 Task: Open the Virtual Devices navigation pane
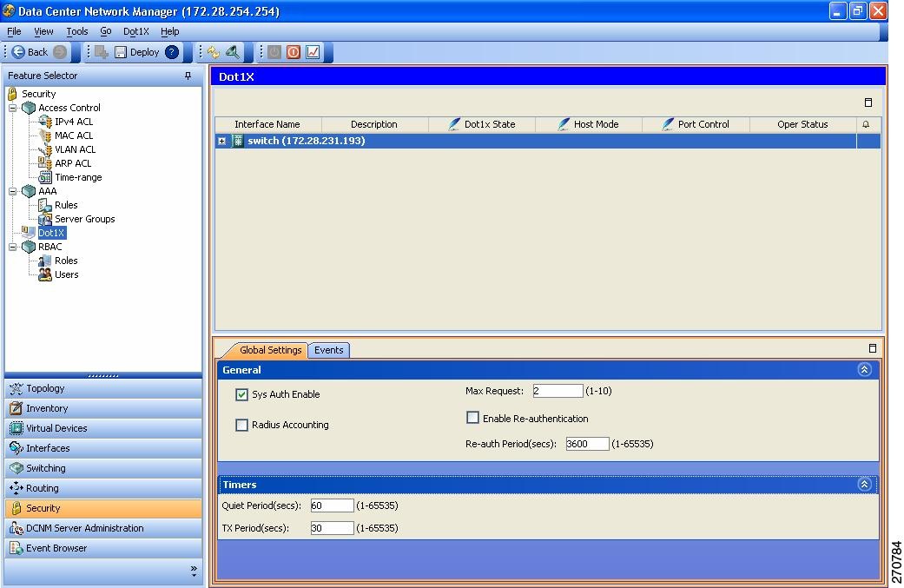(x=104, y=428)
